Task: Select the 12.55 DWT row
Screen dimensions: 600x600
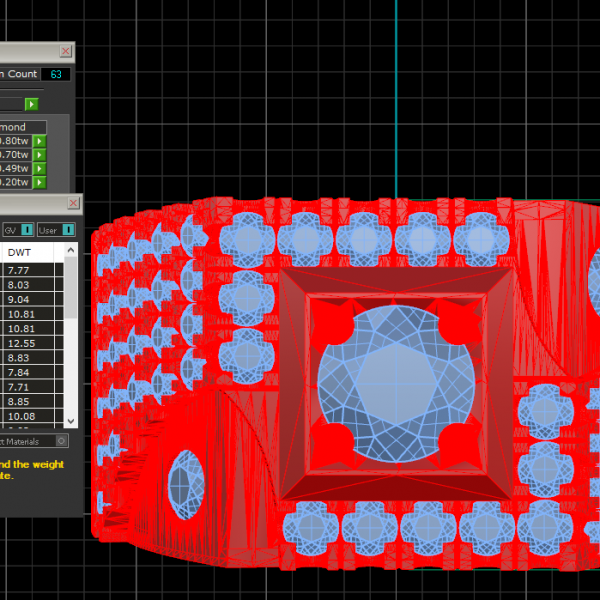Action: [21, 343]
